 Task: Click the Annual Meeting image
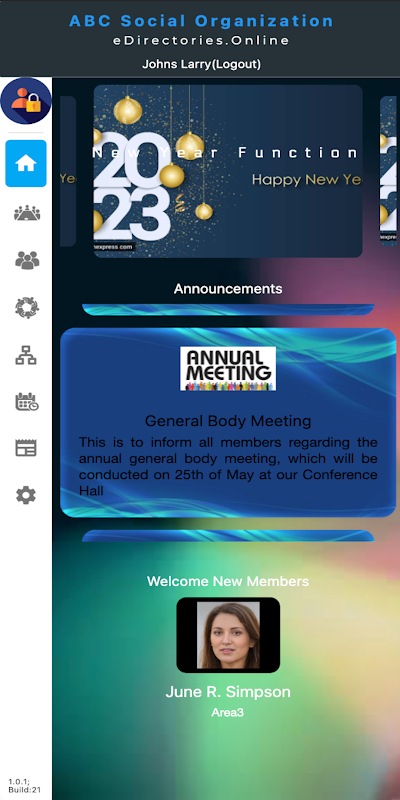pyautogui.click(x=228, y=369)
